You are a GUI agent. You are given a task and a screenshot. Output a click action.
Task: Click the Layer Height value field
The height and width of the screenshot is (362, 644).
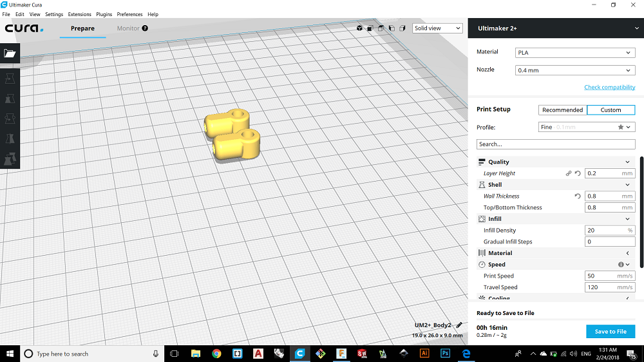[x=610, y=173]
